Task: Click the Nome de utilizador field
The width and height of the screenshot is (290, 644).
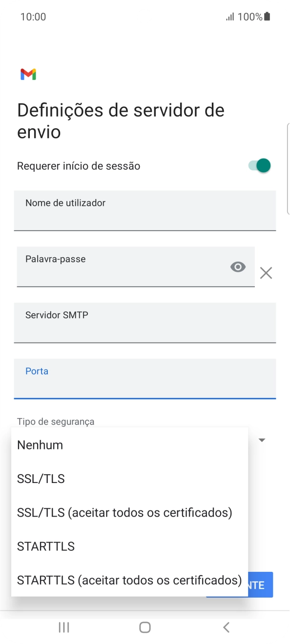Action: (145, 210)
